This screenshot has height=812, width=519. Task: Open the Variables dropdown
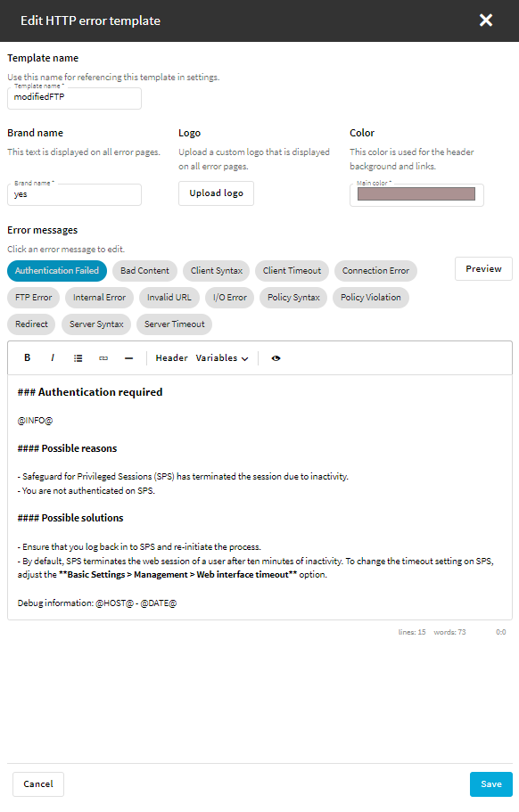[222, 357]
